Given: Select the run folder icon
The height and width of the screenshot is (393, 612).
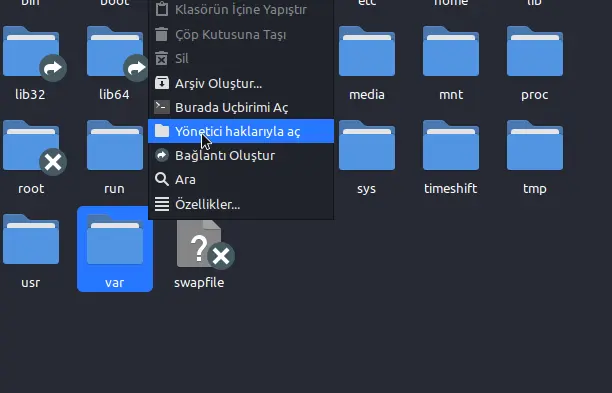Looking at the screenshot, I should [x=115, y=145].
